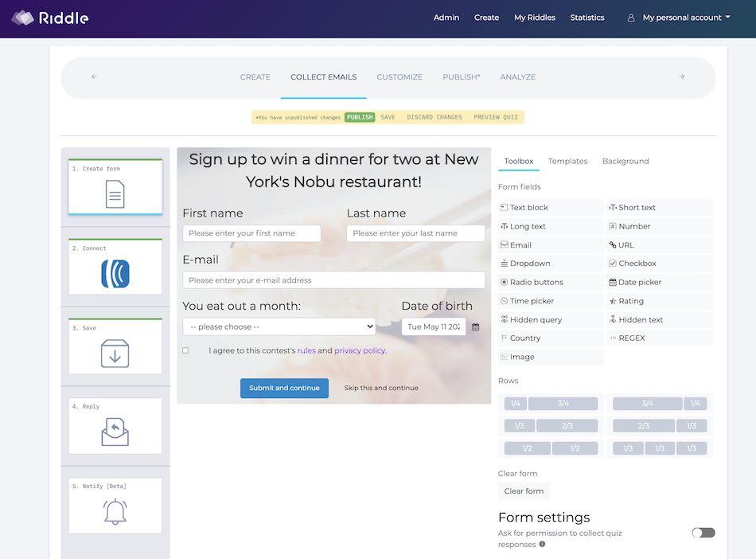756x559 pixels.
Task: Go to the PUBLISH* tab
Action: [462, 77]
